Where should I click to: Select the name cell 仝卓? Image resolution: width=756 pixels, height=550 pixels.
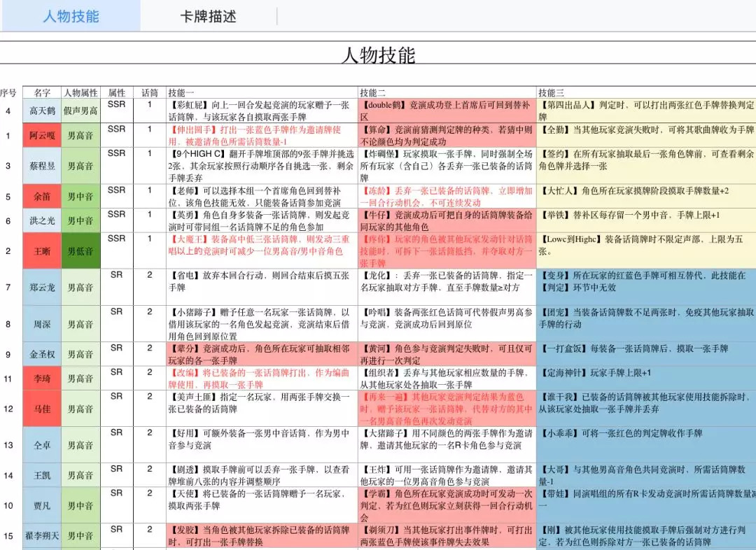(42, 445)
